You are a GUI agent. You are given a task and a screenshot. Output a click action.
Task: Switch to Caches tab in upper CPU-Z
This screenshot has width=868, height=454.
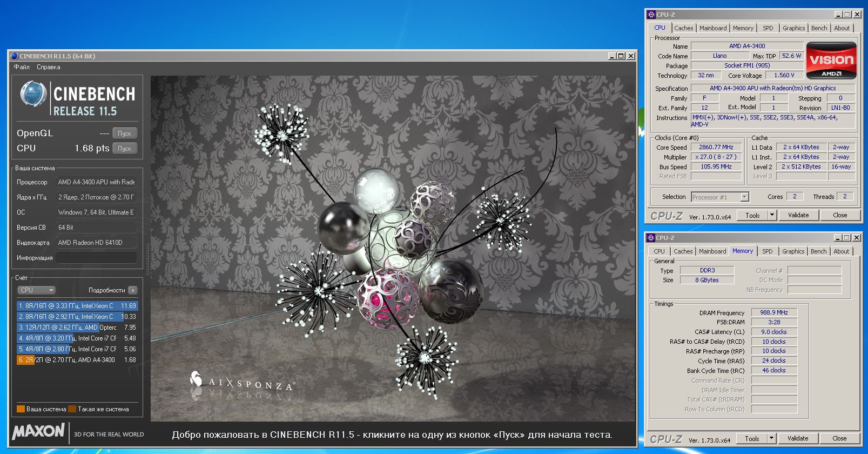coord(683,28)
